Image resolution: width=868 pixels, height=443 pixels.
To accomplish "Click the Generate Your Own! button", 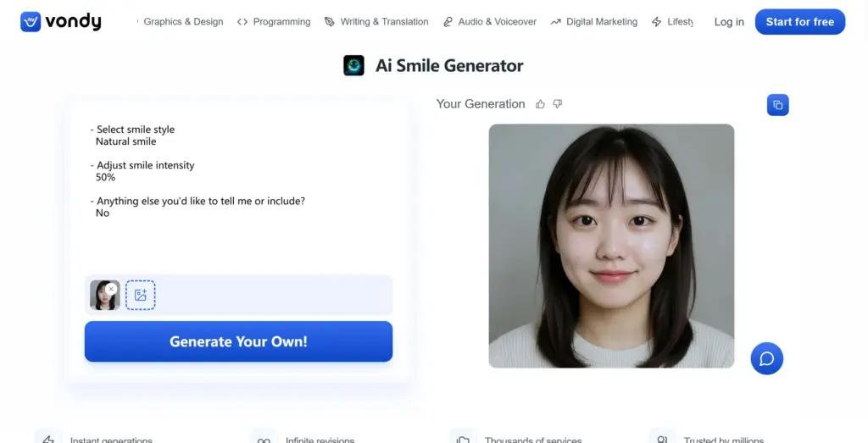I will coord(238,341).
